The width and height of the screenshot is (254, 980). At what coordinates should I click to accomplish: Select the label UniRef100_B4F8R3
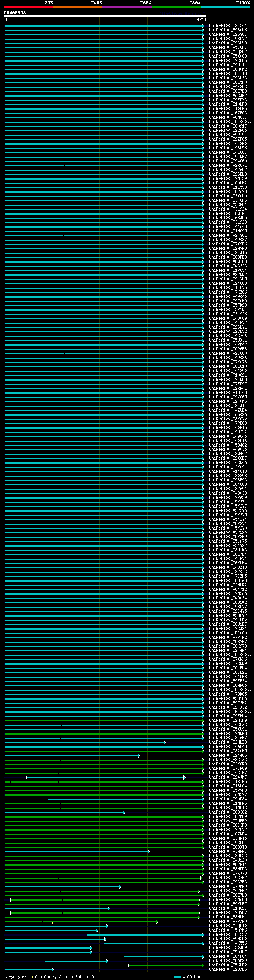click(228, 87)
